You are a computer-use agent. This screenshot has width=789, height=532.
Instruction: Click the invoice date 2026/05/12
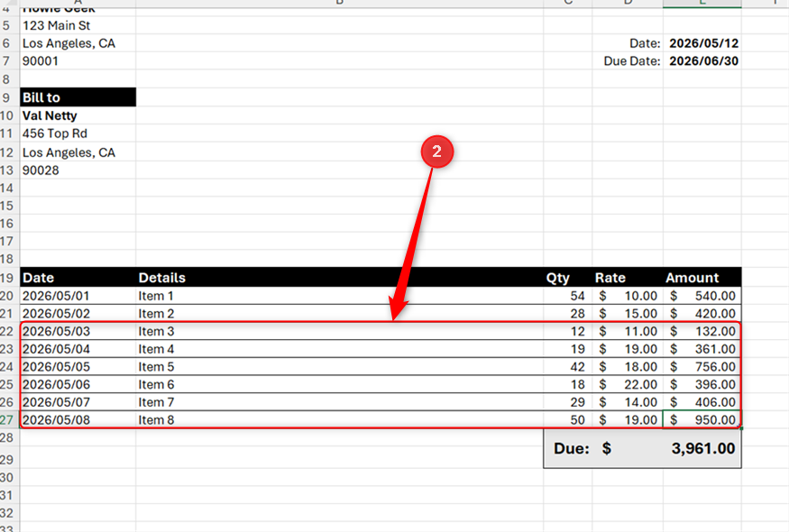click(x=702, y=43)
